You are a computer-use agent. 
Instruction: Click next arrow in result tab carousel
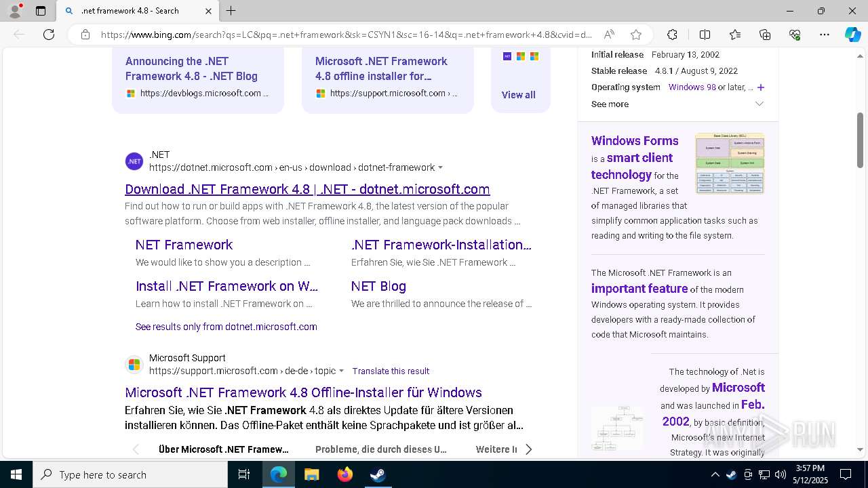pos(529,449)
